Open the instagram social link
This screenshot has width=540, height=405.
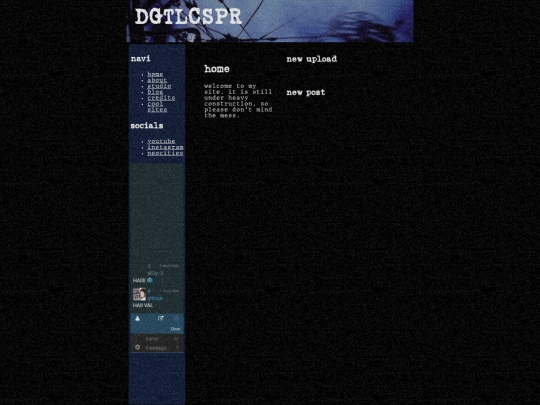pyautogui.click(x=165, y=147)
